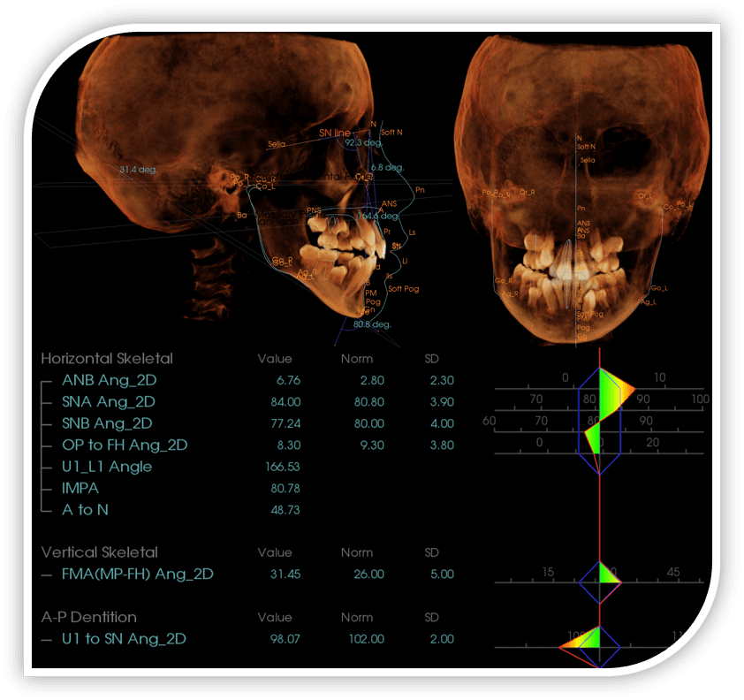Click the ANB value 6.76 field

(283, 381)
